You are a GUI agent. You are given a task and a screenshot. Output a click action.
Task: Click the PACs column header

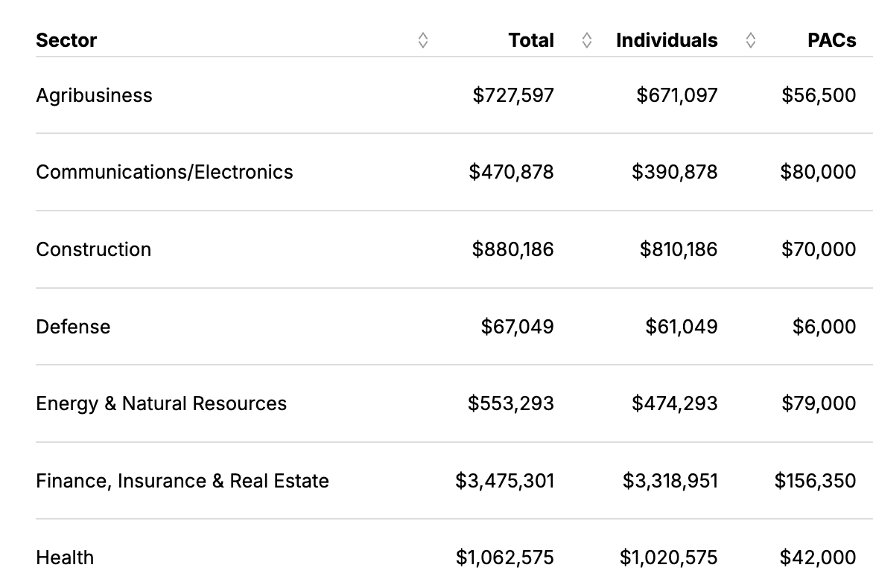pyautogui.click(x=831, y=40)
